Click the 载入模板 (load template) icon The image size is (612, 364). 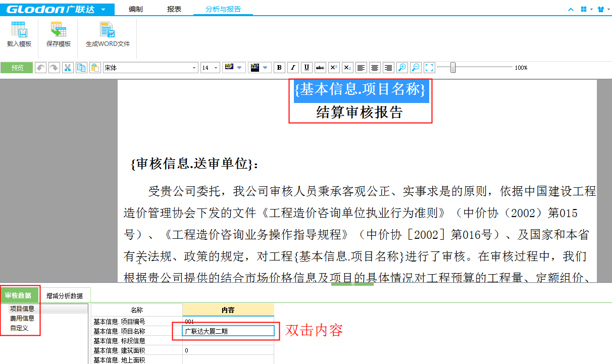pyautogui.click(x=19, y=31)
